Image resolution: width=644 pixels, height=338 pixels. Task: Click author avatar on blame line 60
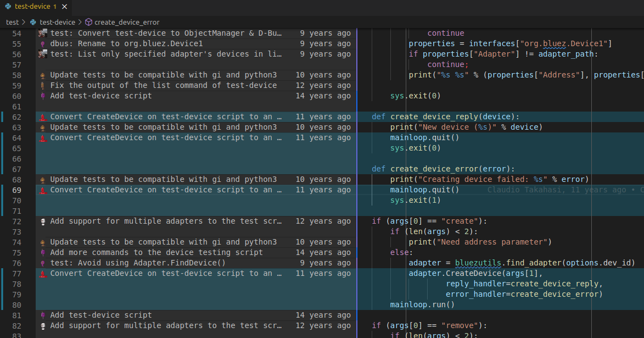[x=43, y=96]
